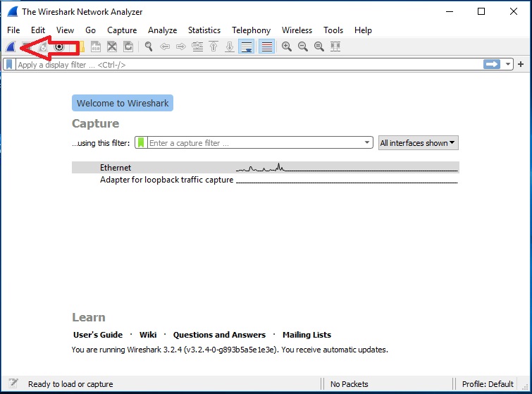This screenshot has width=532, height=394.
Task: Click the Wireshark title bar logo
Action: click(x=13, y=11)
